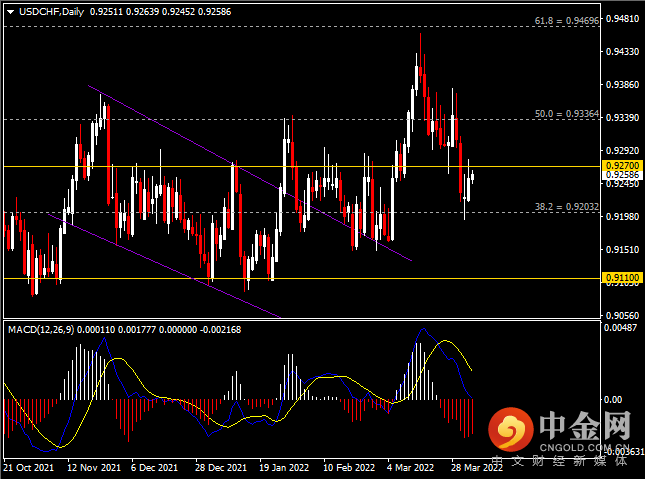Click the 21 Oct 2021 date marker
The height and width of the screenshot is (479, 645).
pos(28,468)
